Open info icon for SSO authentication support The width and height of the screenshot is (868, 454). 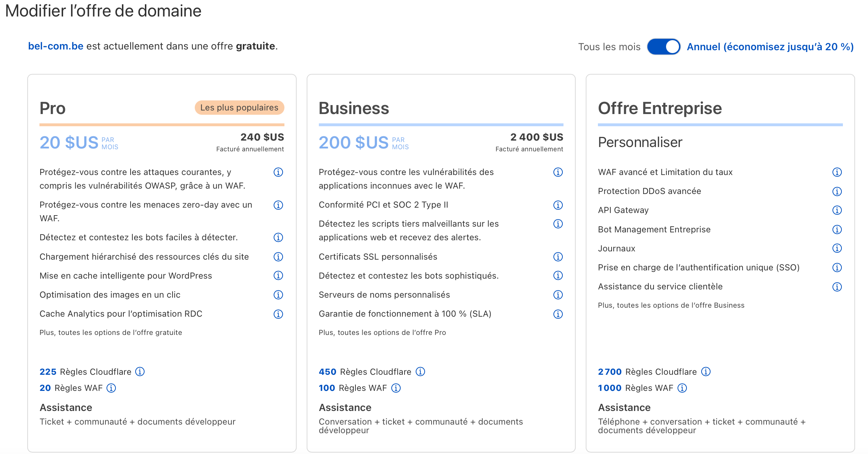point(837,268)
